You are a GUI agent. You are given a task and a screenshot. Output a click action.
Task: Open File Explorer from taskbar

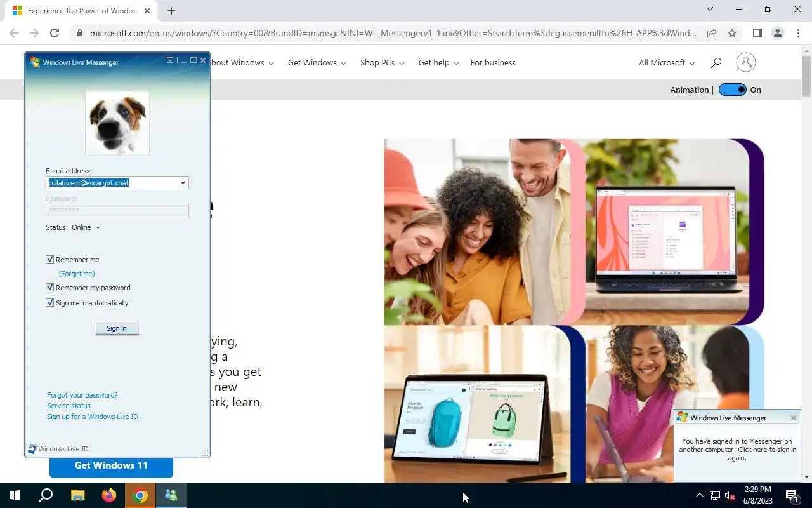pyautogui.click(x=77, y=495)
